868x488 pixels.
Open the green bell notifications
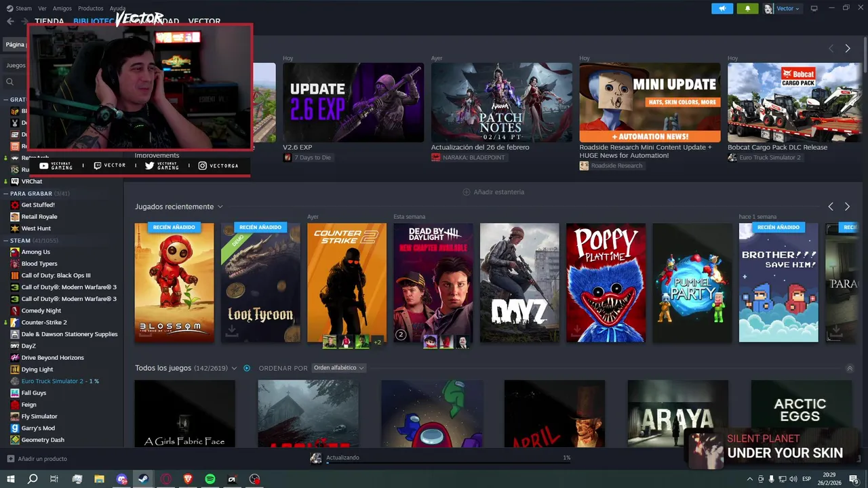(x=747, y=8)
